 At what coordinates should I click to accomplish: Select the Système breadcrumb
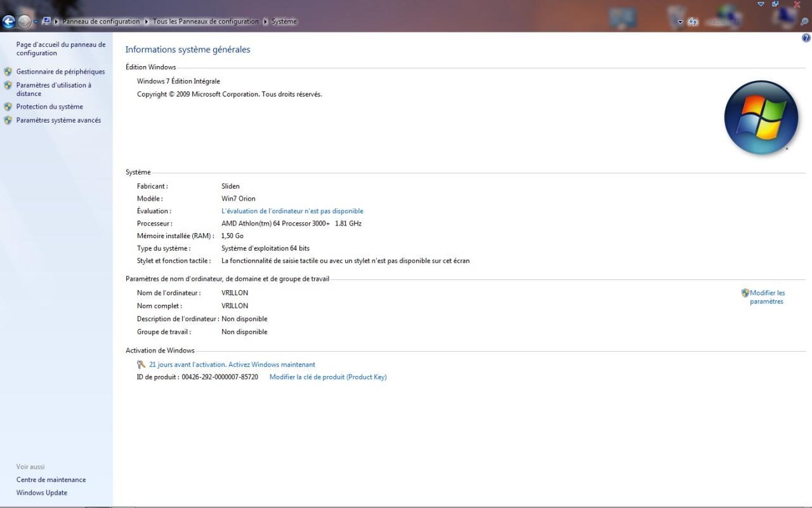coord(284,22)
